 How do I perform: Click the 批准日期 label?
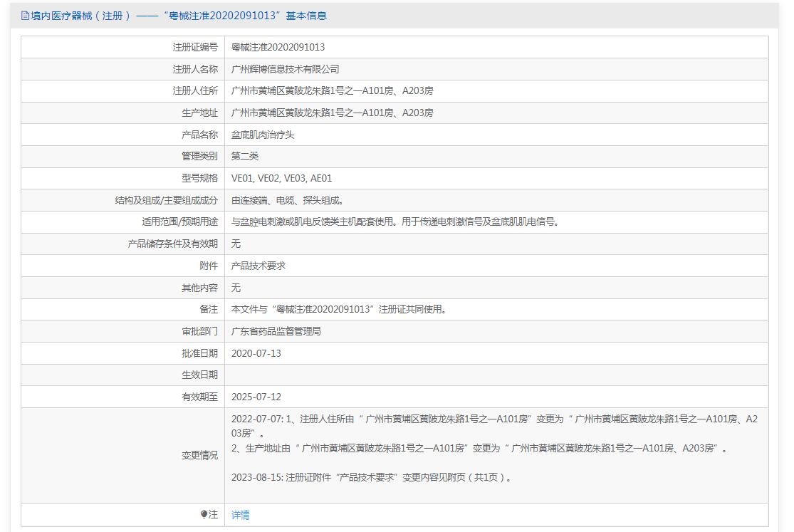pyautogui.click(x=199, y=353)
